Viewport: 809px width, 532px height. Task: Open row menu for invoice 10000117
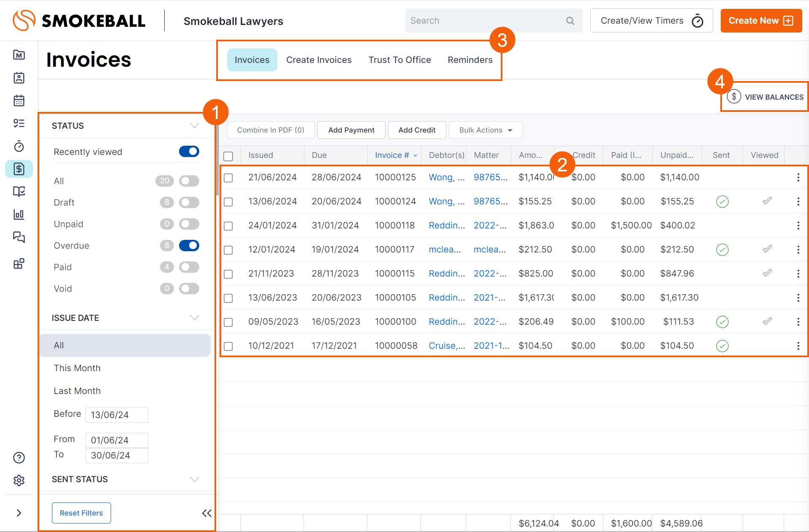(x=798, y=250)
